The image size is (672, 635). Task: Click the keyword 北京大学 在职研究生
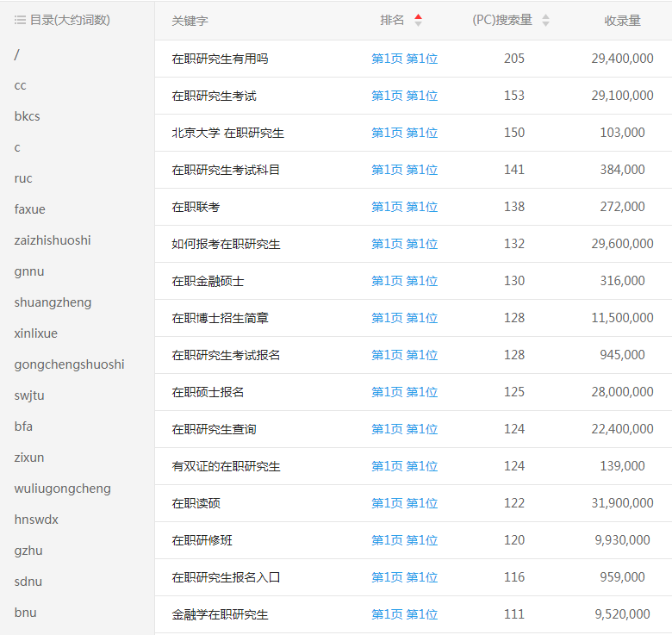[x=227, y=133]
